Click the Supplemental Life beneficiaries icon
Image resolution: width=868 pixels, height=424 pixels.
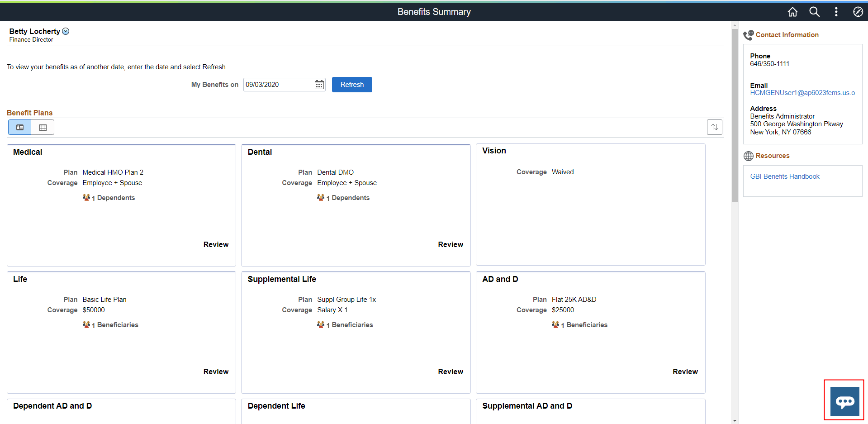click(321, 324)
